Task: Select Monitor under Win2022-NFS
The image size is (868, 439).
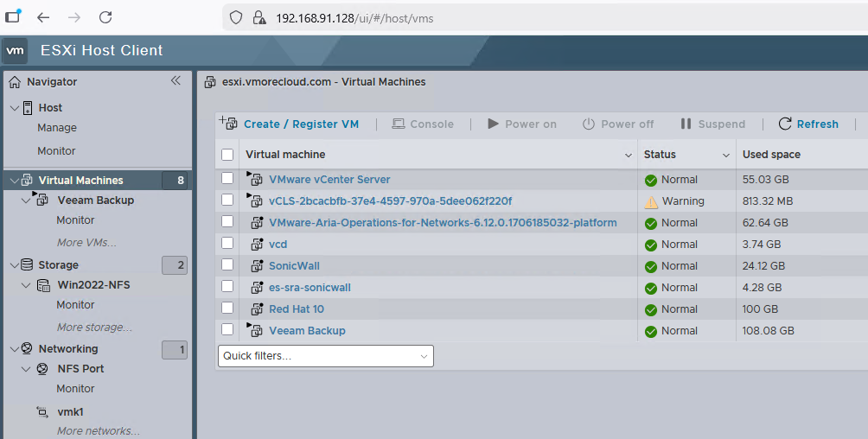Action: (75, 305)
